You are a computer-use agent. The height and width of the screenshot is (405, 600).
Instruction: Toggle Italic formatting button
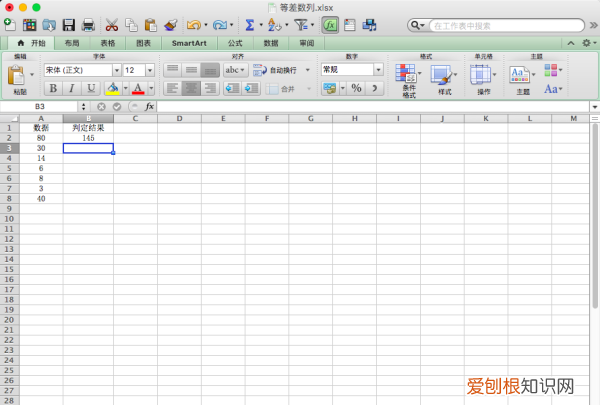pyautogui.click(x=73, y=88)
